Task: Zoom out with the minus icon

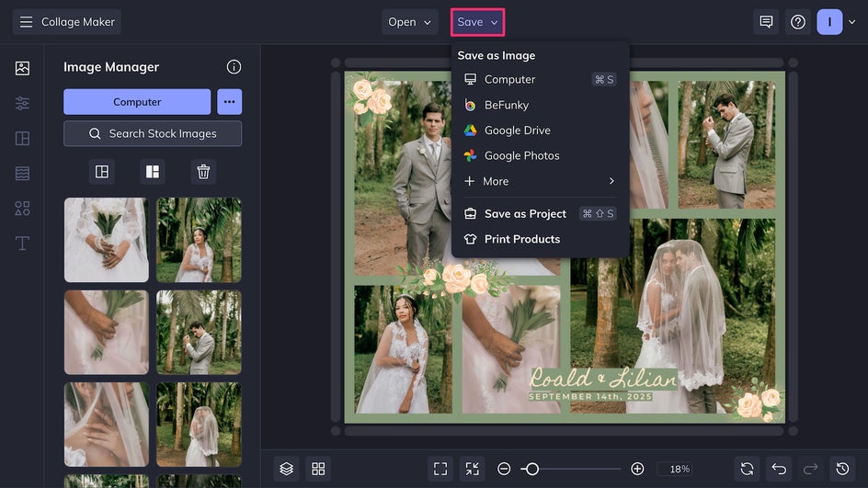Action: coord(504,469)
